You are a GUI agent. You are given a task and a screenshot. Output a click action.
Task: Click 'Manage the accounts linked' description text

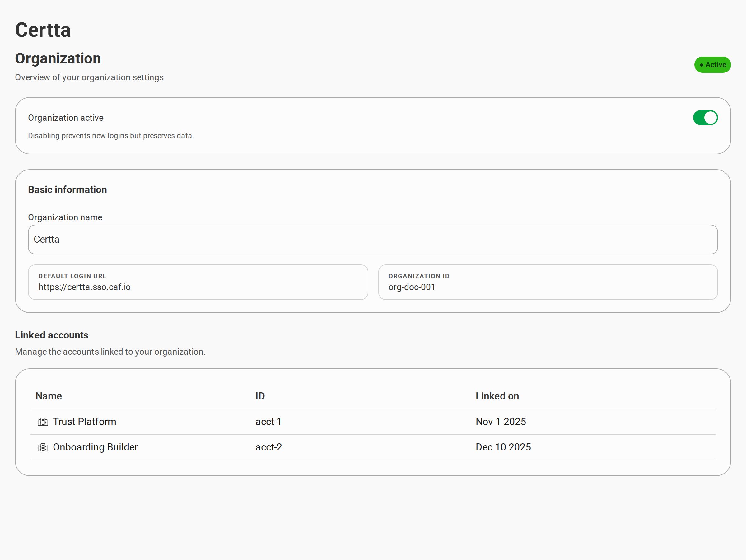point(110,352)
